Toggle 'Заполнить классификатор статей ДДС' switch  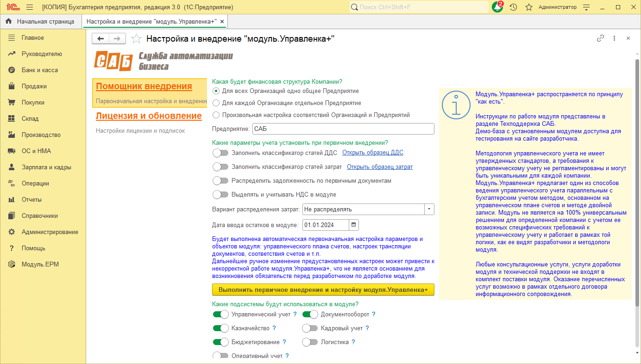coord(220,153)
